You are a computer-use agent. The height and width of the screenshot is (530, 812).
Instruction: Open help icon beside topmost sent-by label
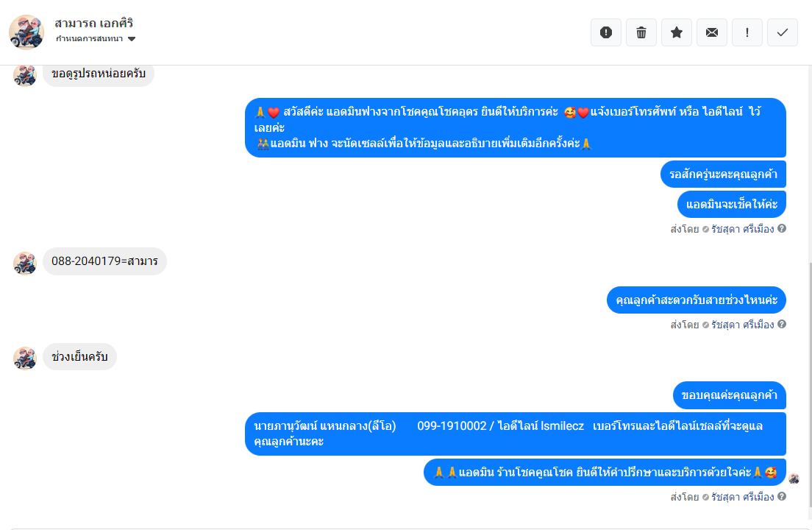pos(782,228)
